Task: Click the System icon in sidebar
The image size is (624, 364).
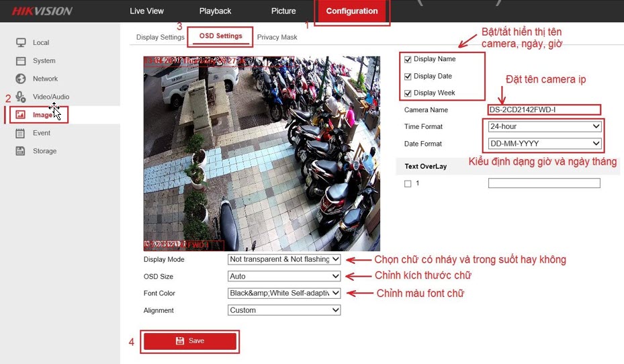Action: pos(21,60)
